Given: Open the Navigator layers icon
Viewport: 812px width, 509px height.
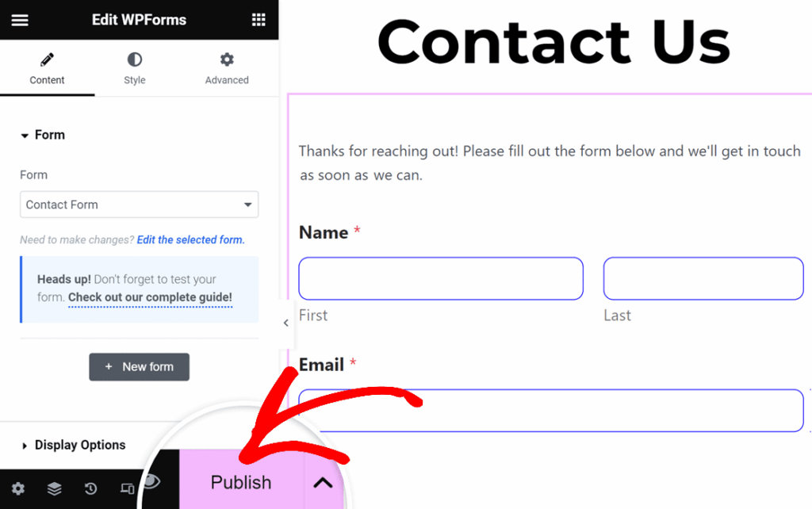Looking at the screenshot, I should (53, 489).
